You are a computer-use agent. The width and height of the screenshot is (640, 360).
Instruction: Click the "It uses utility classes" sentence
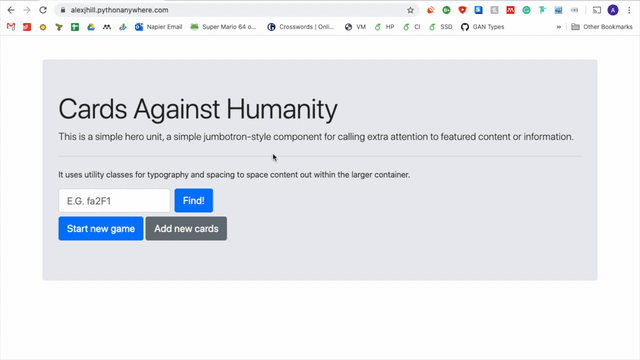point(234,175)
